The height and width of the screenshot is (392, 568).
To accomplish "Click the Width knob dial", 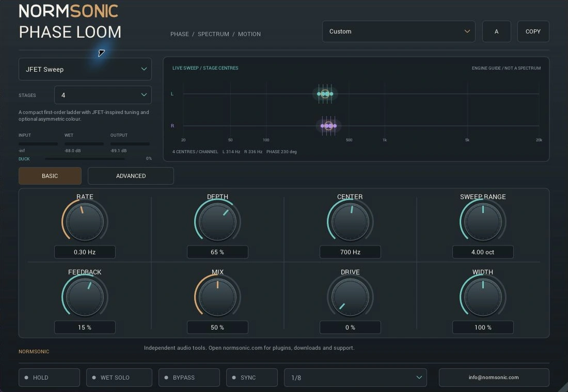I will point(483,297).
